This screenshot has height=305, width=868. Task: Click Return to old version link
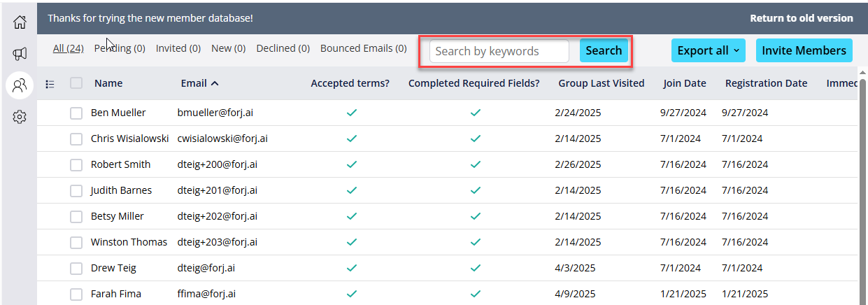[802, 18]
